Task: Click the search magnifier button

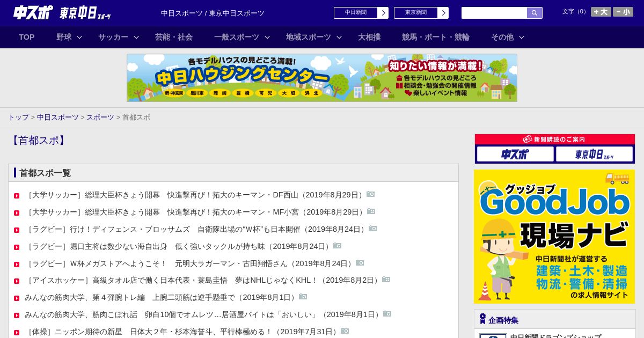Action: (x=535, y=13)
